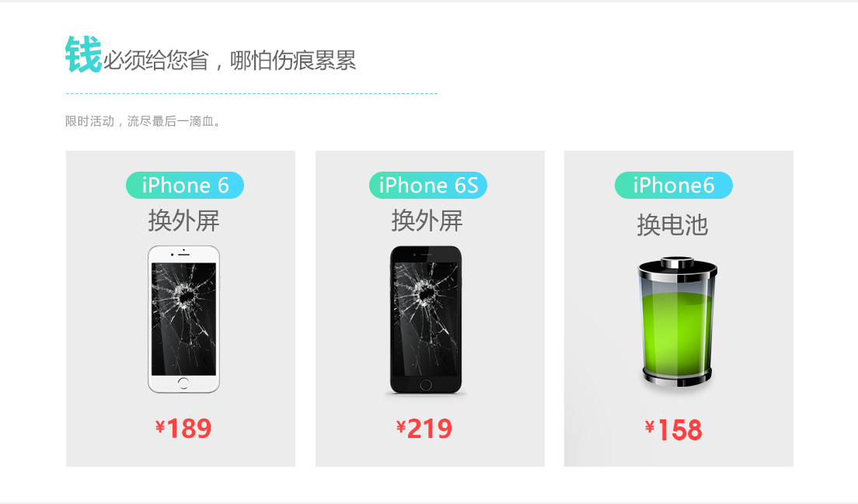This screenshot has width=858, height=504.
Task: Click 换外屏 text under iPhone 6 badge
Action: (184, 221)
